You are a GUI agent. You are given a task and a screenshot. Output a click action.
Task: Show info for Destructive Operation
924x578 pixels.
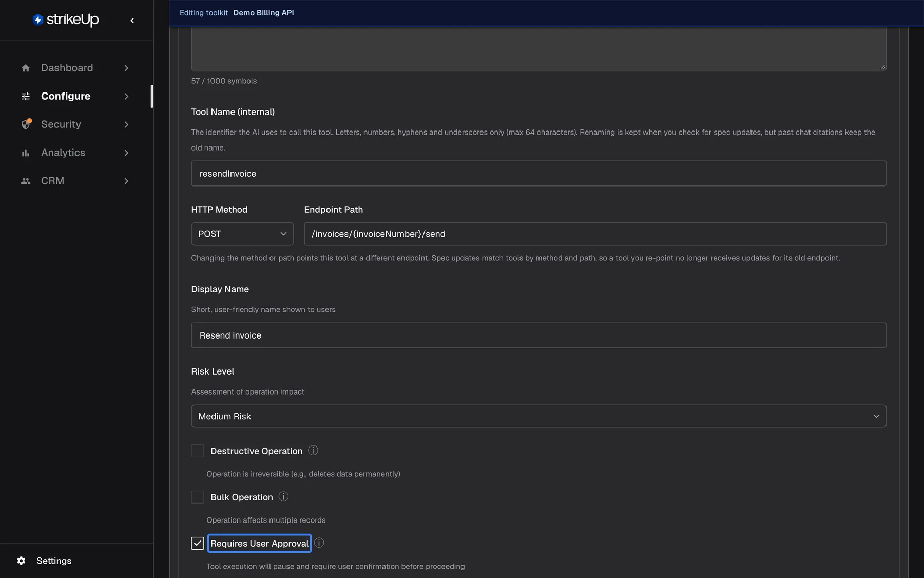(x=313, y=450)
